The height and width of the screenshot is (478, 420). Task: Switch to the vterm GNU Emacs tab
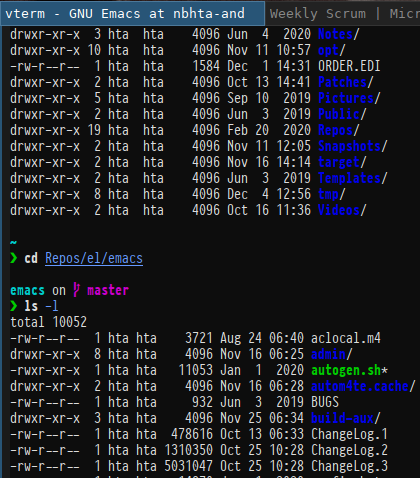[133, 13]
